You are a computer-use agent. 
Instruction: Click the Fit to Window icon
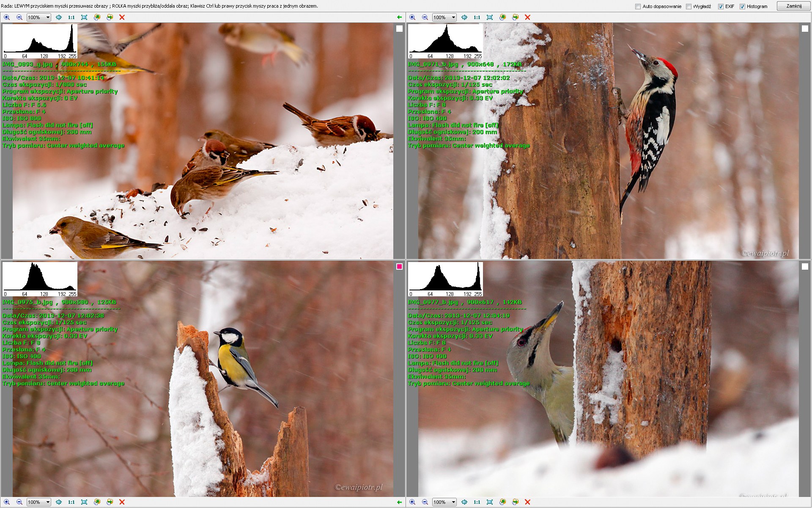[x=59, y=17]
